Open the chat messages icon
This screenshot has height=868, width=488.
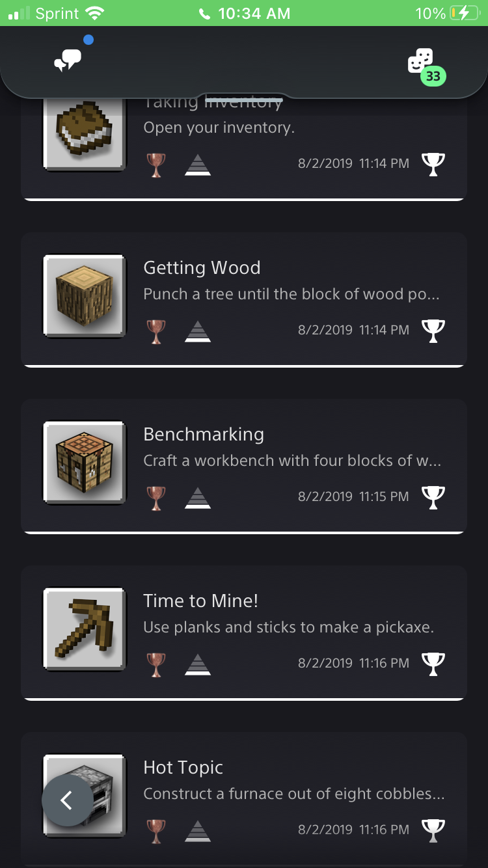68,61
